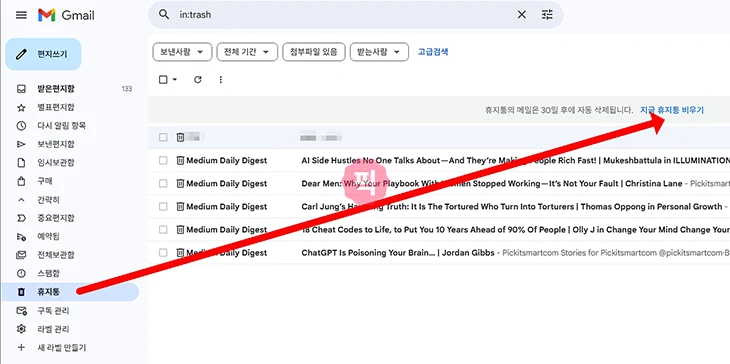The width and height of the screenshot is (730, 364).
Task: Toggle the 첨부파일 있음 attachment filter
Action: (313, 52)
